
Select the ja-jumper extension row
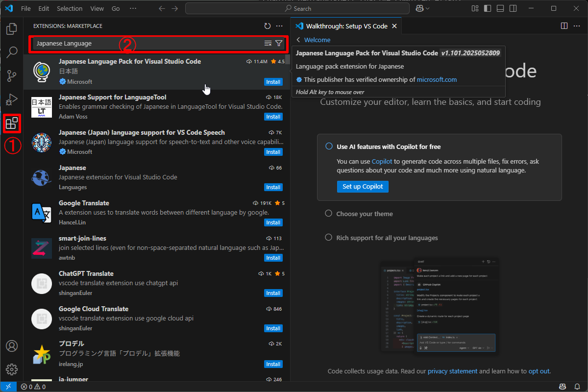click(157, 379)
